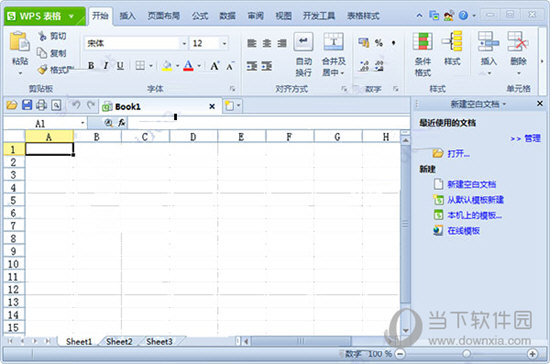Screen dimensions: 550x364
Task: Open the font name 宋体 dropdown
Action: pyautogui.click(x=184, y=43)
